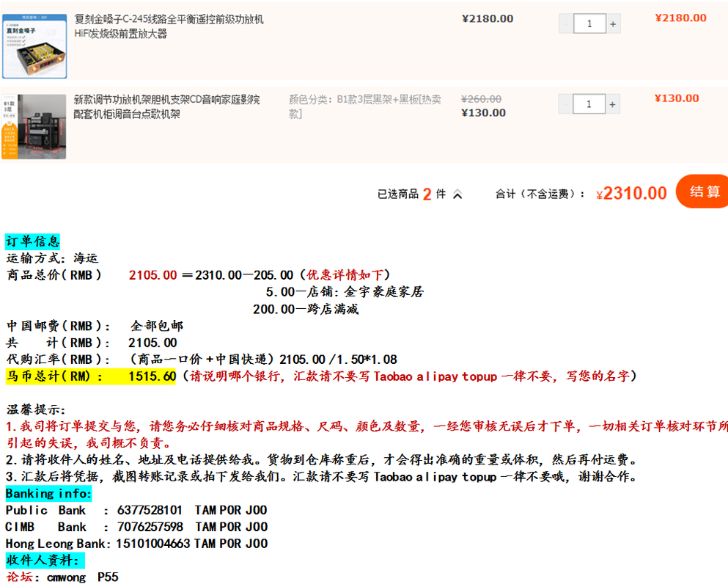Select the 运输方式: 海运 line

[x=52, y=258]
